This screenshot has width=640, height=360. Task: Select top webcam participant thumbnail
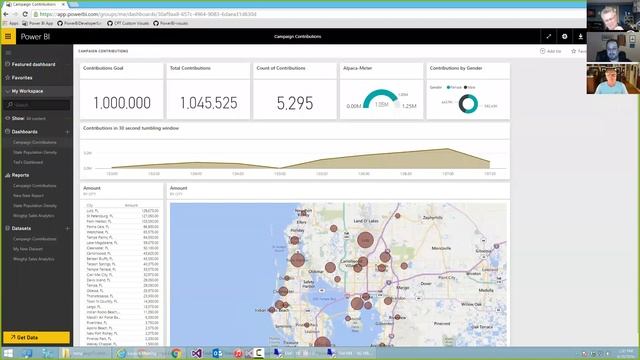click(x=613, y=15)
